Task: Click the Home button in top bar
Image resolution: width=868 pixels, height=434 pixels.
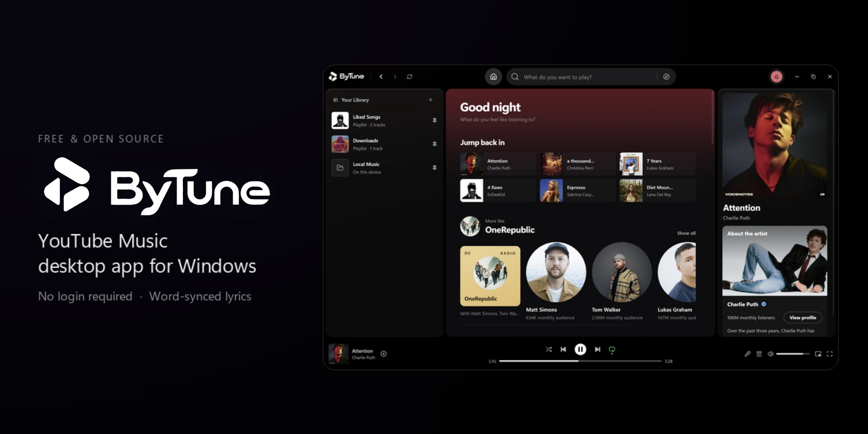Action: (x=493, y=77)
